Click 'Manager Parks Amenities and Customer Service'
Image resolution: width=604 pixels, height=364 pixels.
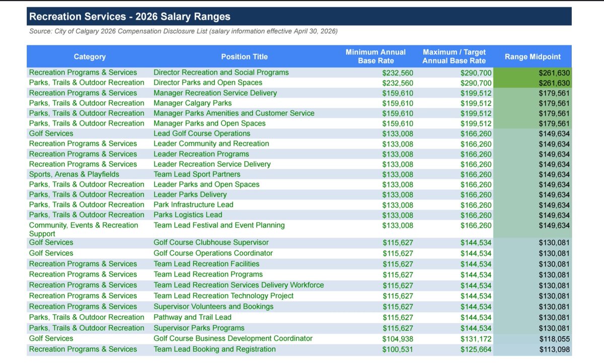(234, 113)
